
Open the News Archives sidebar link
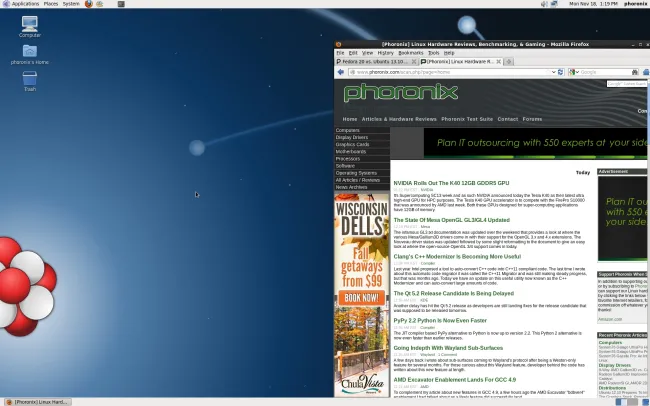[362, 187]
